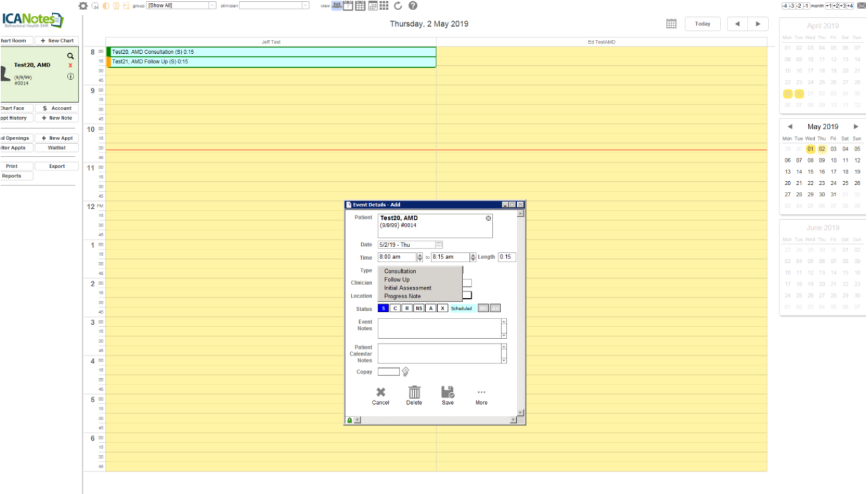The width and height of the screenshot is (868, 494).
Task: Clear patient from the Event Details field
Action: click(488, 218)
